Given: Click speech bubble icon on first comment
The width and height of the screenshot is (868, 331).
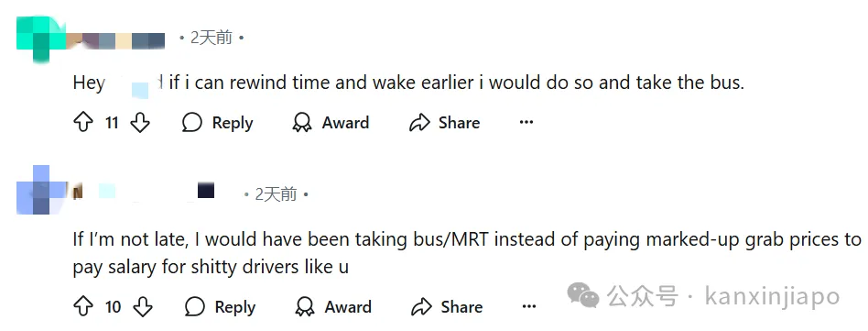Looking at the screenshot, I should [x=192, y=123].
